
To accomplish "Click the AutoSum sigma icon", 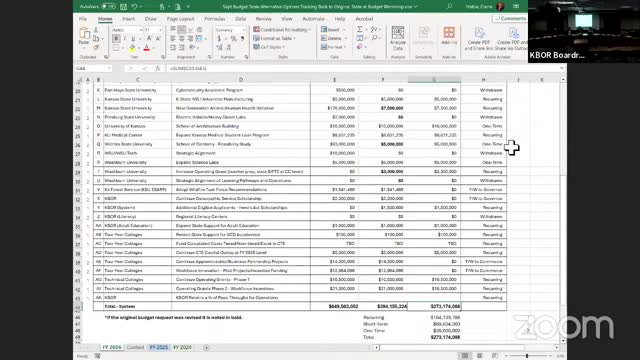I will (360, 29).
